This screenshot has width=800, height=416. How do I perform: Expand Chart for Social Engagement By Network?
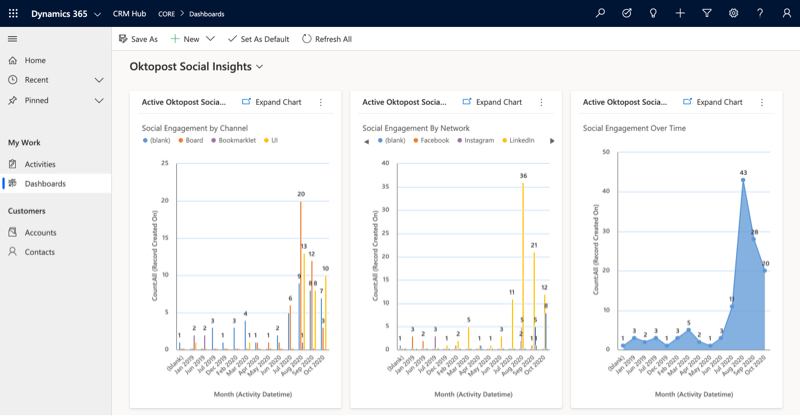point(492,102)
